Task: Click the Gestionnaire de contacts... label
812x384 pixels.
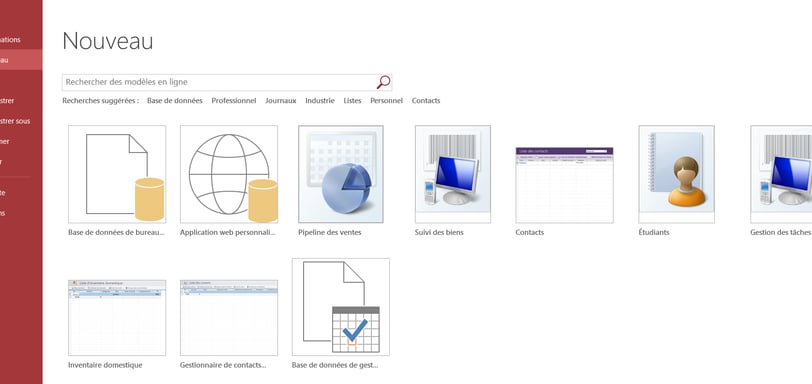Action: (x=223, y=365)
